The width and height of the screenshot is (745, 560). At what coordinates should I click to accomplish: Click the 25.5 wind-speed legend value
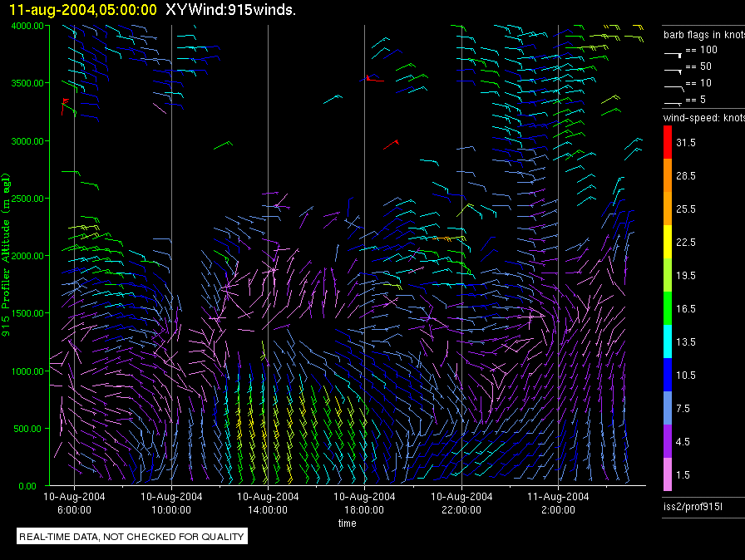coord(686,209)
